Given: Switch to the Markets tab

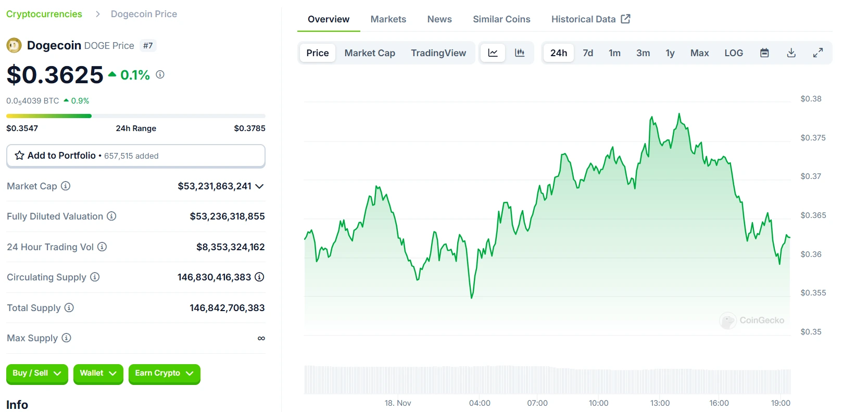Looking at the screenshot, I should pos(388,19).
